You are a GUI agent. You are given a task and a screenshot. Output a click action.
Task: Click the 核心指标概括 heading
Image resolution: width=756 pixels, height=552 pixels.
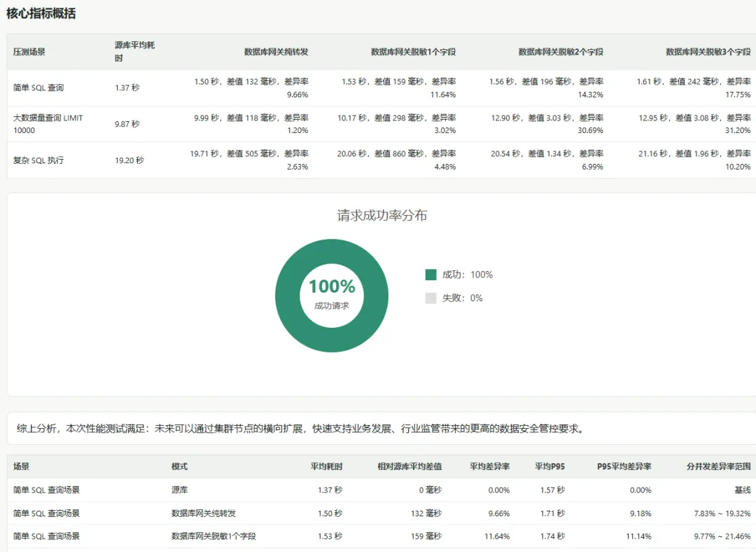click(41, 13)
